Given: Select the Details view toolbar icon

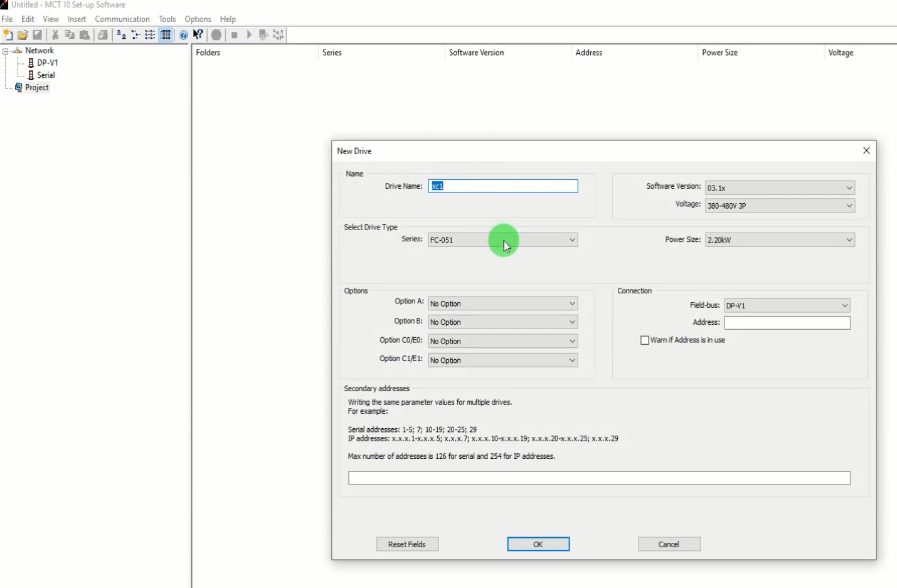Looking at the screenshot, I should tap(166, 35).
